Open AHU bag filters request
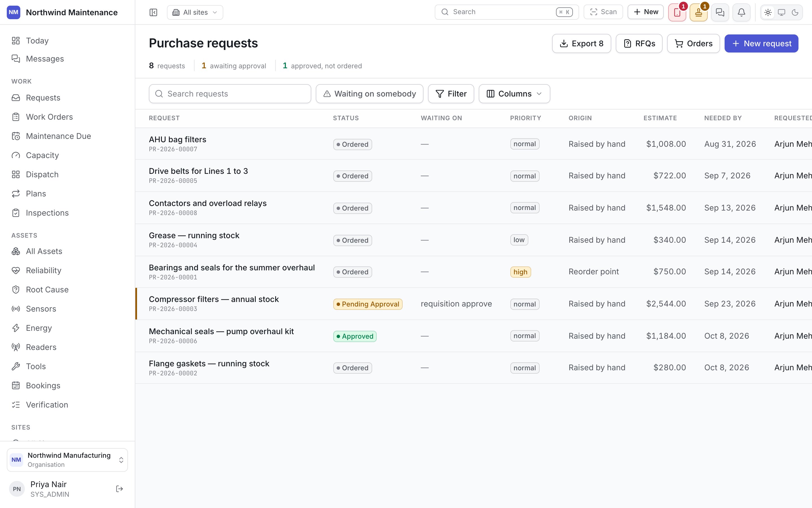The width and height of the screenshot is (812, 508). (x=178, y=139)
